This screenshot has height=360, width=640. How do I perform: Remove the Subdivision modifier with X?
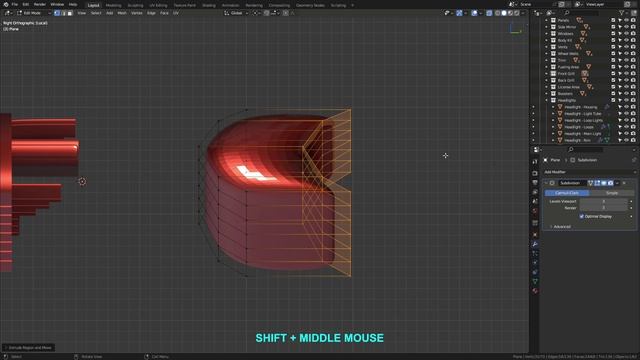coord(624,183)
